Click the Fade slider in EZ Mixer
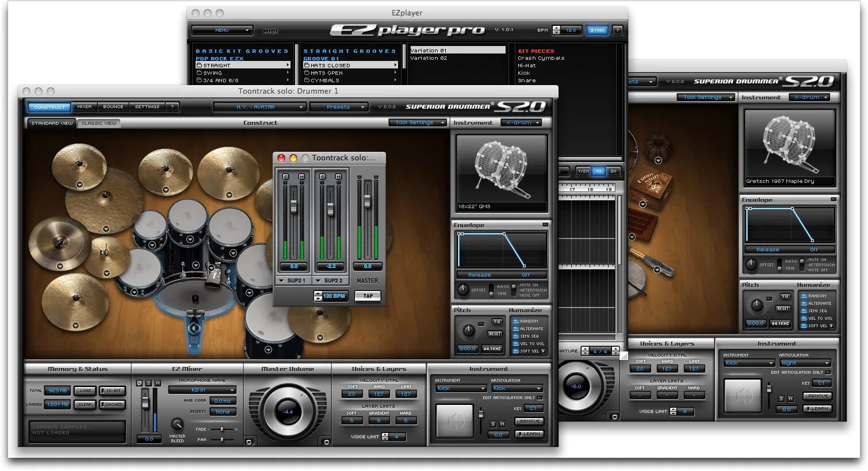The image size is (868, 471). pos(221,430)
